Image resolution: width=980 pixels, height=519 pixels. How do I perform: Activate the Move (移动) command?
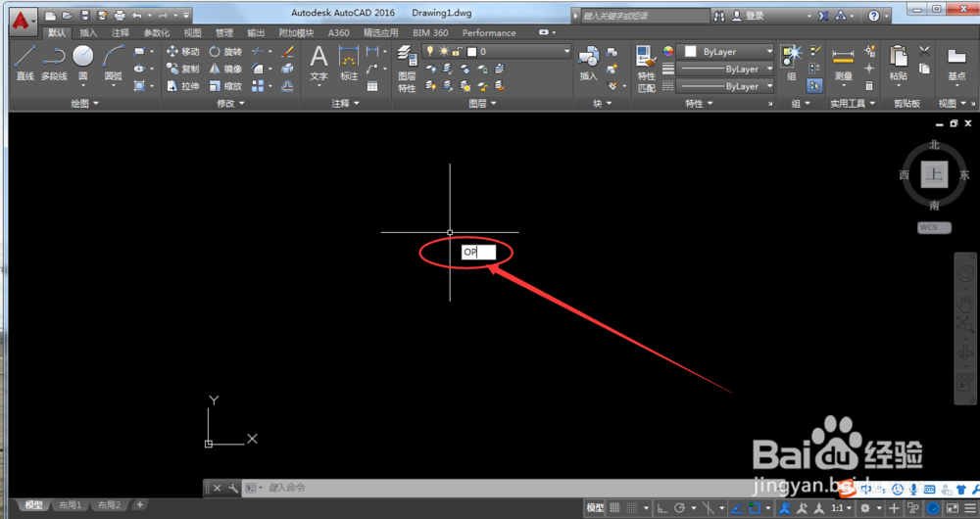click(182, 52)
